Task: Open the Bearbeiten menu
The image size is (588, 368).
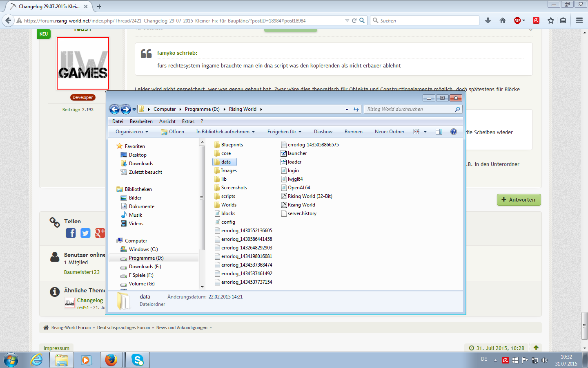Action: click(x=141, y=121)
